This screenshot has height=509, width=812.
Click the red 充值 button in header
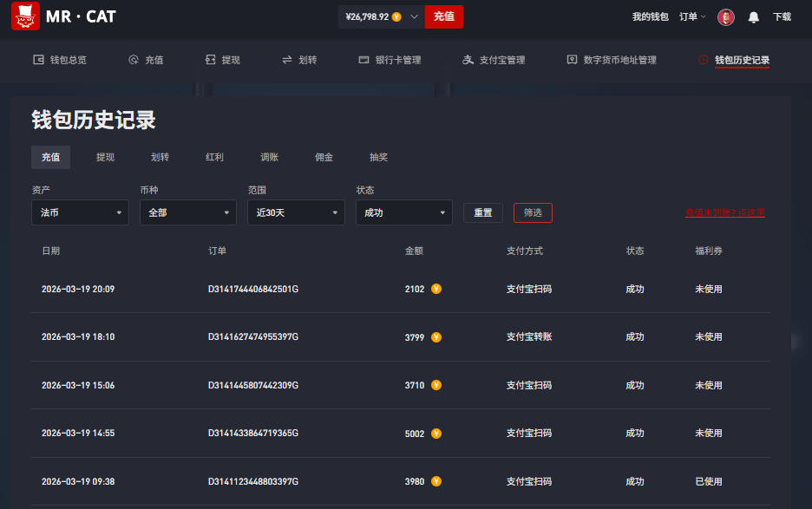point(443,16)
